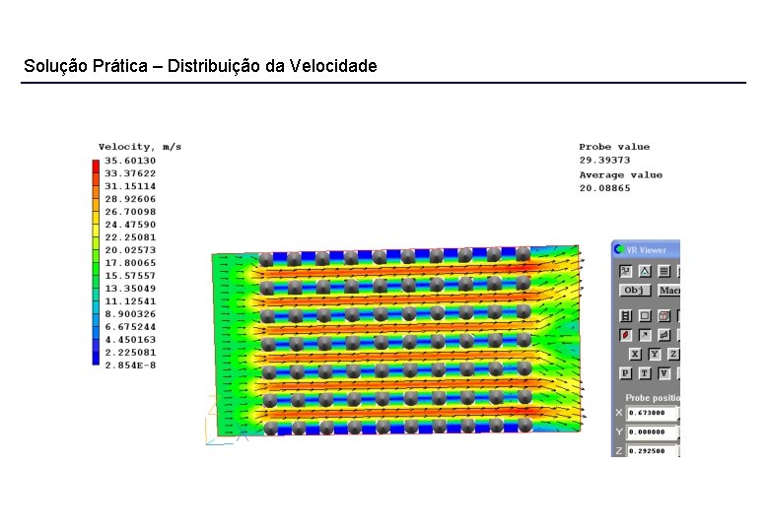
Task: Click the Macro button in VR Viewer
Action: [669, 291]
